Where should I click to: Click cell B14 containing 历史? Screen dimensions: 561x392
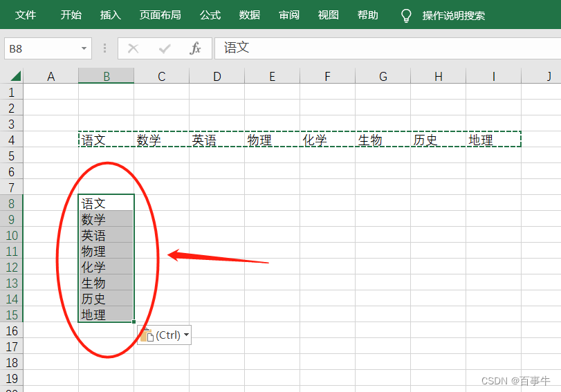pos(107,299)
